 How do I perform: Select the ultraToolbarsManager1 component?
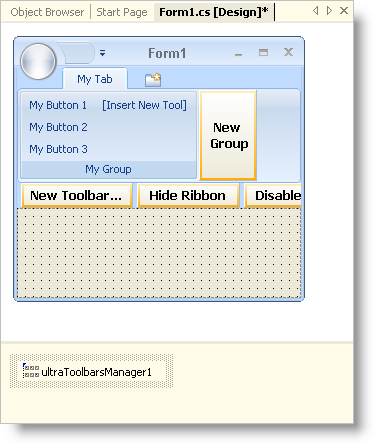pyautogui.click(x=91, y=371)
